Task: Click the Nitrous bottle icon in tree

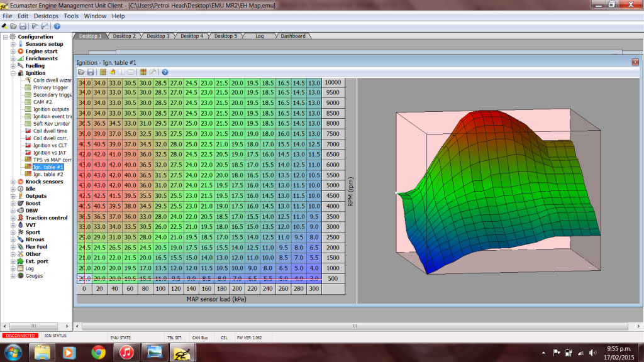Action: tap(21, 239)
